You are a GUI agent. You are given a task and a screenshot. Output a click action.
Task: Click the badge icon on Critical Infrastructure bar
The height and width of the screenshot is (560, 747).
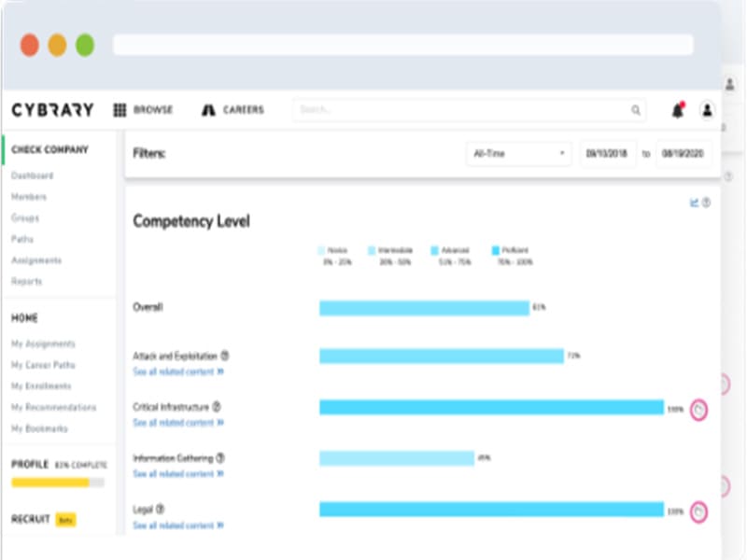(698, 409)
